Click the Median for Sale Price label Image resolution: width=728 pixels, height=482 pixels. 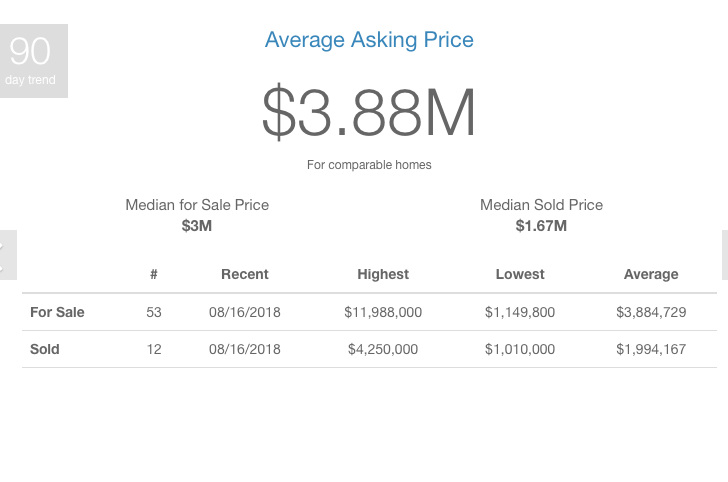(x=197, y=205)
